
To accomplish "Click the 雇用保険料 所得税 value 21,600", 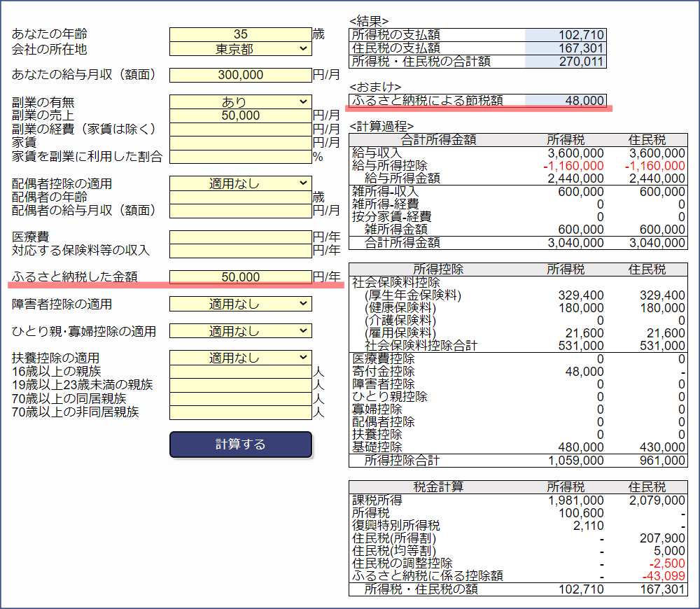I will [584, 333].
